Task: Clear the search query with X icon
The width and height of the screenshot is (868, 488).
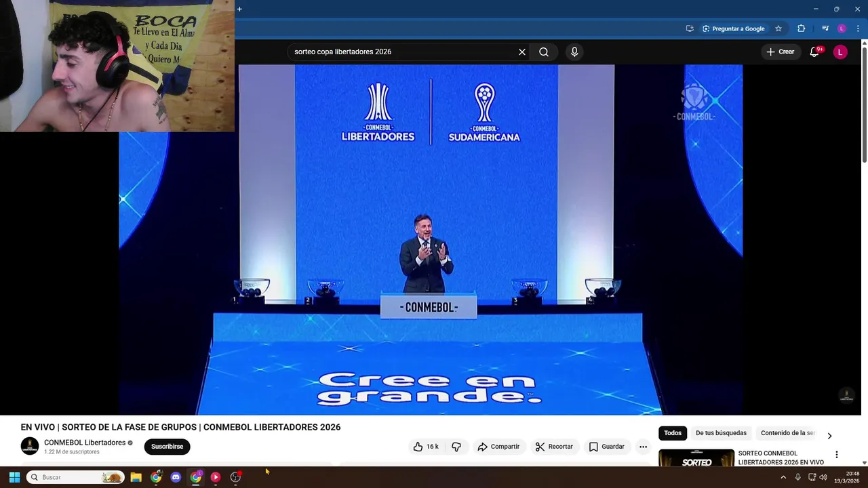Action: coord(522,52)
